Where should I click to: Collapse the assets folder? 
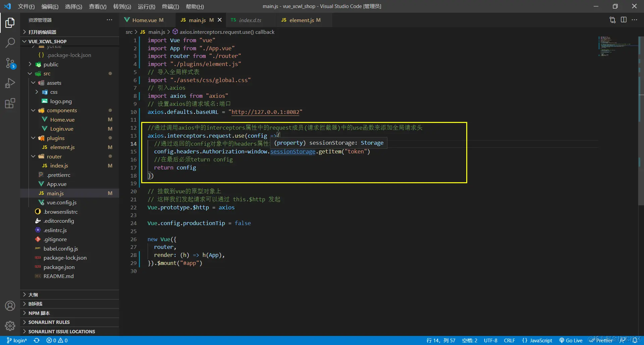[54, 83]
